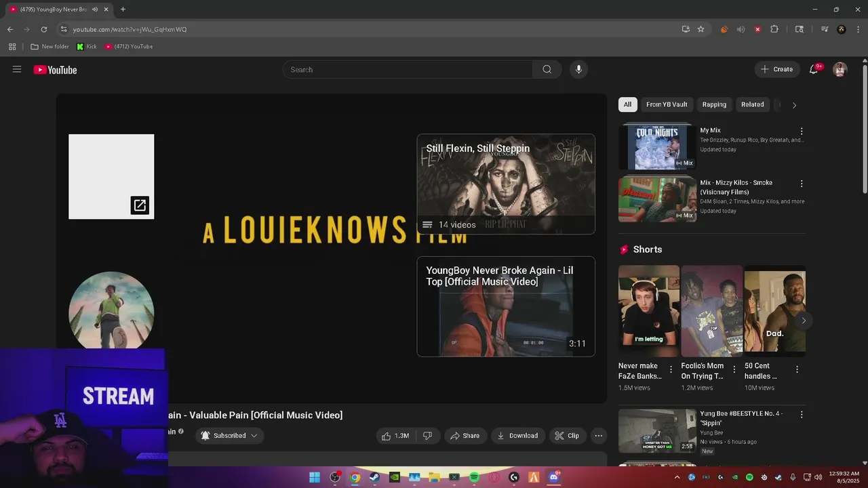Open options for Mizzy Kilos Smoke mix
The height and width of the screenshot is (488, 868).
pos(802,184)
